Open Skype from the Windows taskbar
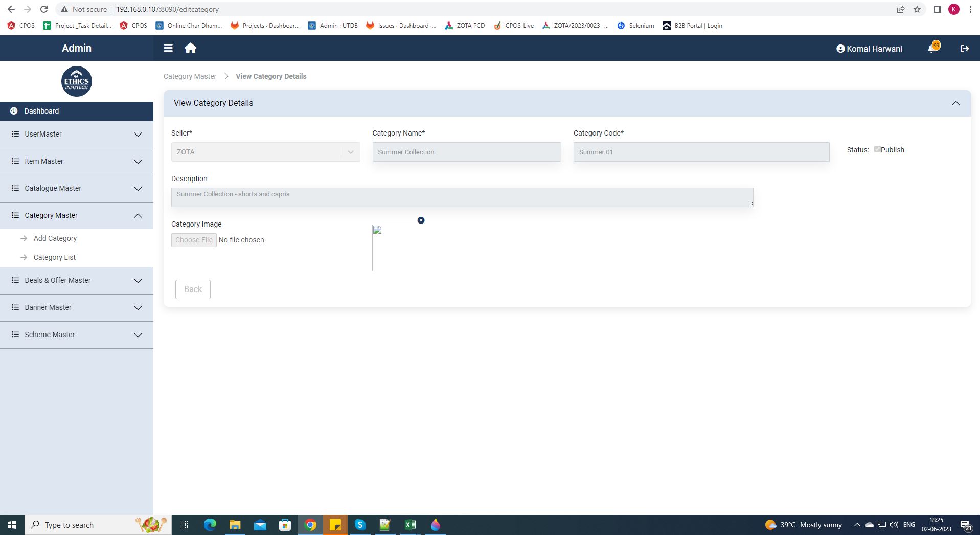The height and width of the screenshot is (535, 980). [x=360, y=525]
